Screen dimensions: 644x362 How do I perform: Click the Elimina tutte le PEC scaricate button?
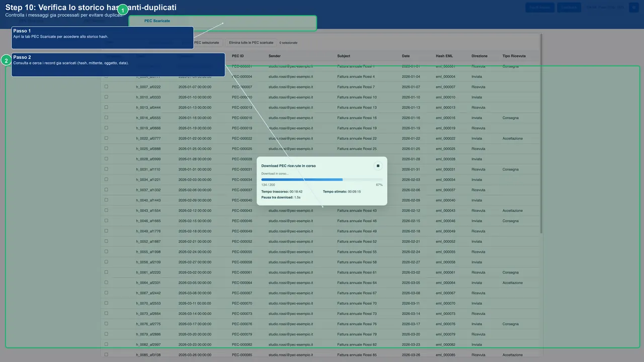tap(251, 42)
